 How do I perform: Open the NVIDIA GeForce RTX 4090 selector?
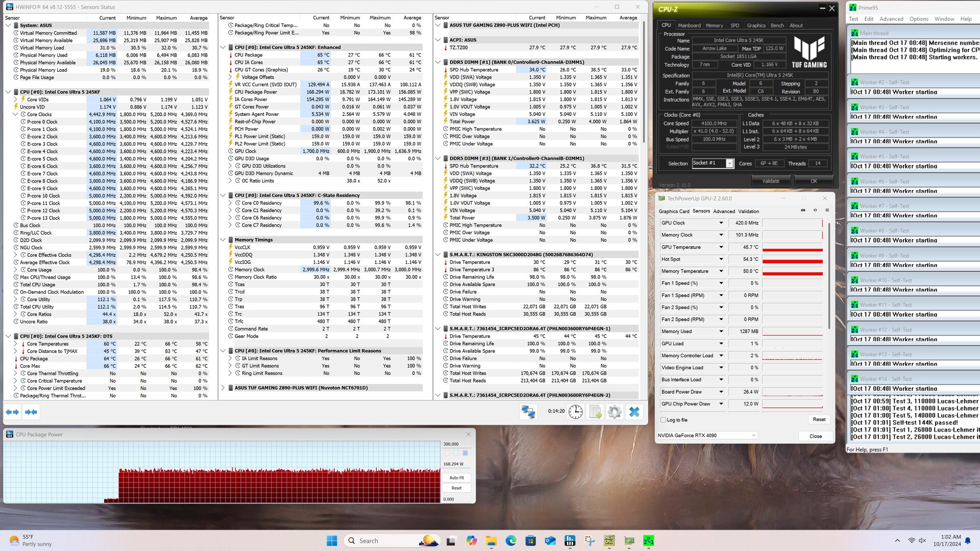coord(706,435)
